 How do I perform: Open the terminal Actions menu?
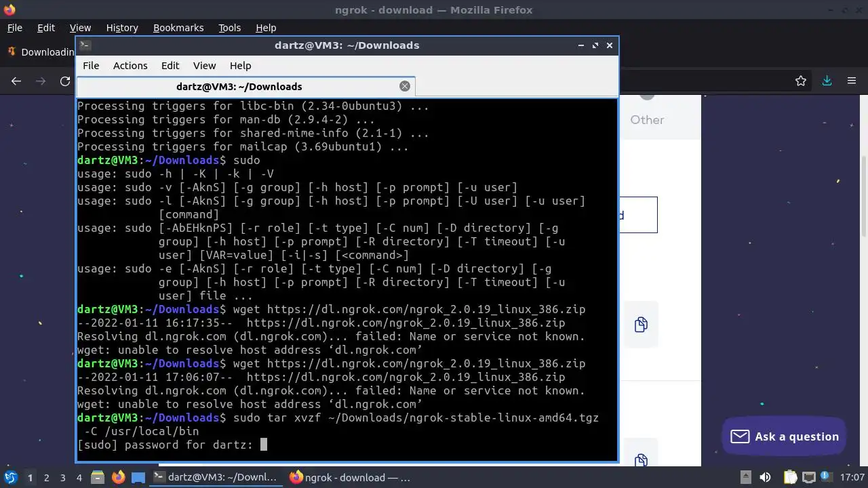(x=130, y=66)
